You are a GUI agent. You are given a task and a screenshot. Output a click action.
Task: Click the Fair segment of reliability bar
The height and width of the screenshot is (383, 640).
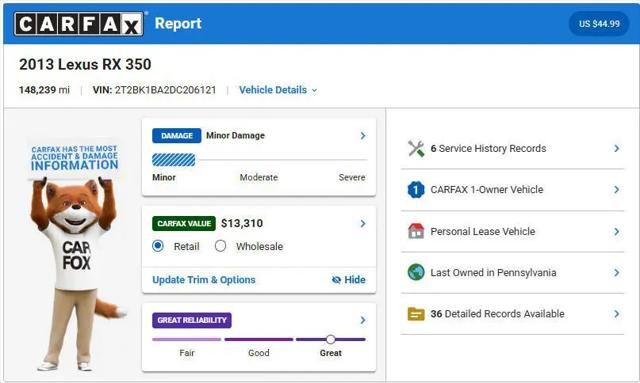click(187, 339)
